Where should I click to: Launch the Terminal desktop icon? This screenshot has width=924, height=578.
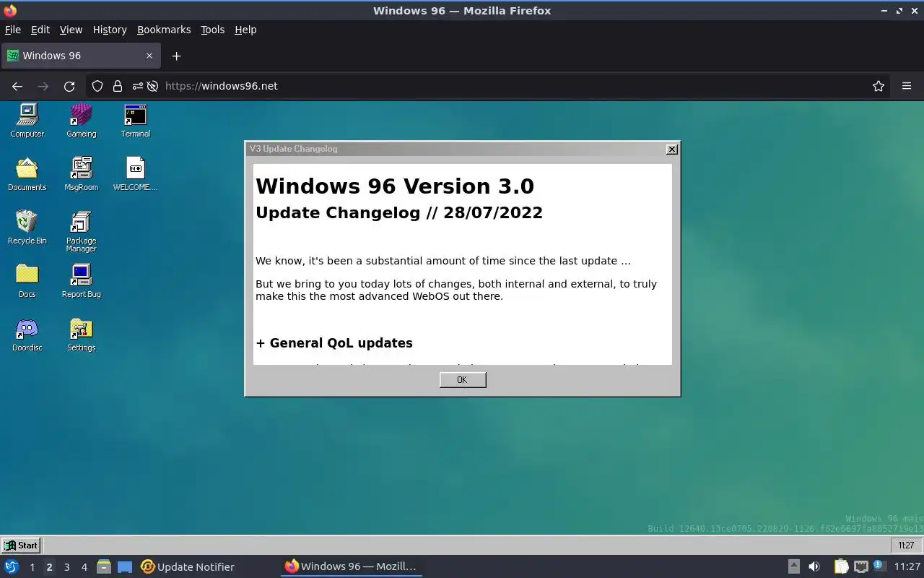click(x=135, y=121)
